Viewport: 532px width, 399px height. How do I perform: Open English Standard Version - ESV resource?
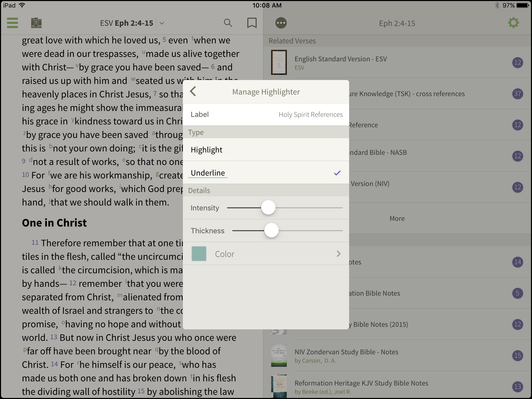coord(397,62)
